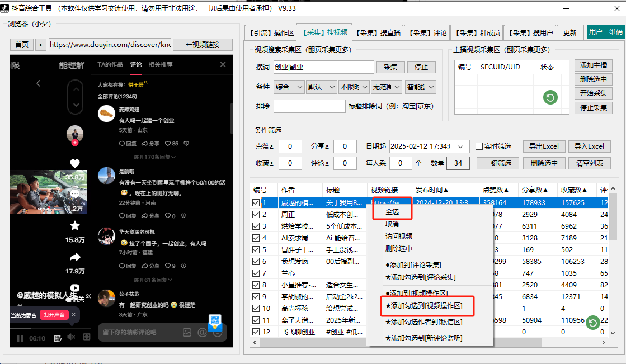Open the 默认 sort dropdown
Image resolution: width=626 pixels, height=364 pixels.
coord(322,87)
